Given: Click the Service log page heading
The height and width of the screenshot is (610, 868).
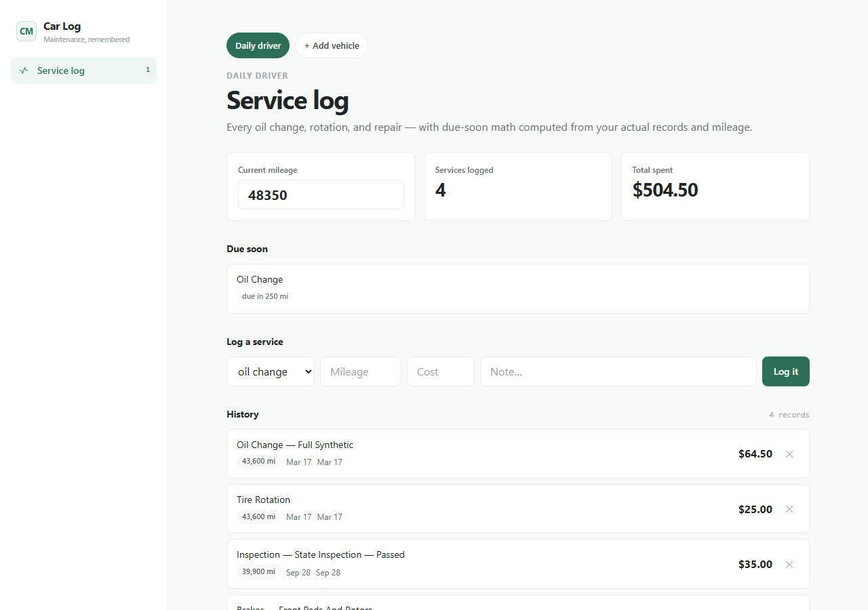Looking at the screenshot, I should coord(288,100).
